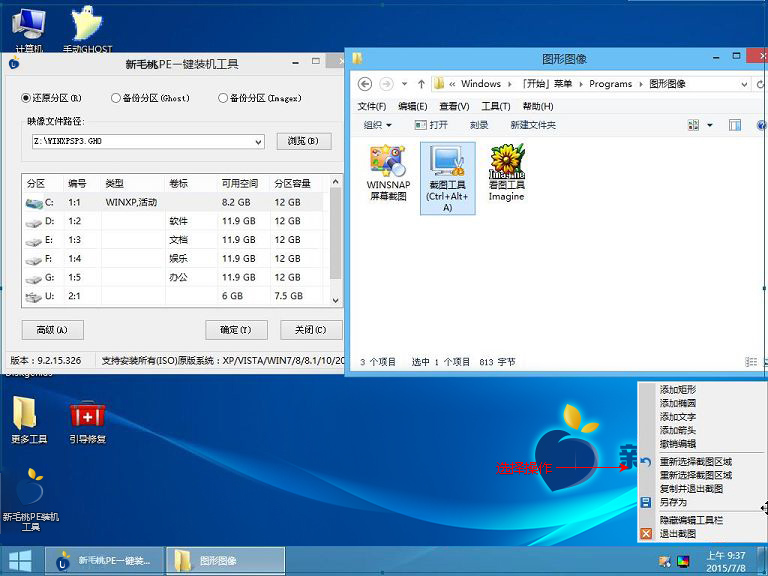Launch 新毛桃PE装机工具 desktop shortcut

(30, 500)
